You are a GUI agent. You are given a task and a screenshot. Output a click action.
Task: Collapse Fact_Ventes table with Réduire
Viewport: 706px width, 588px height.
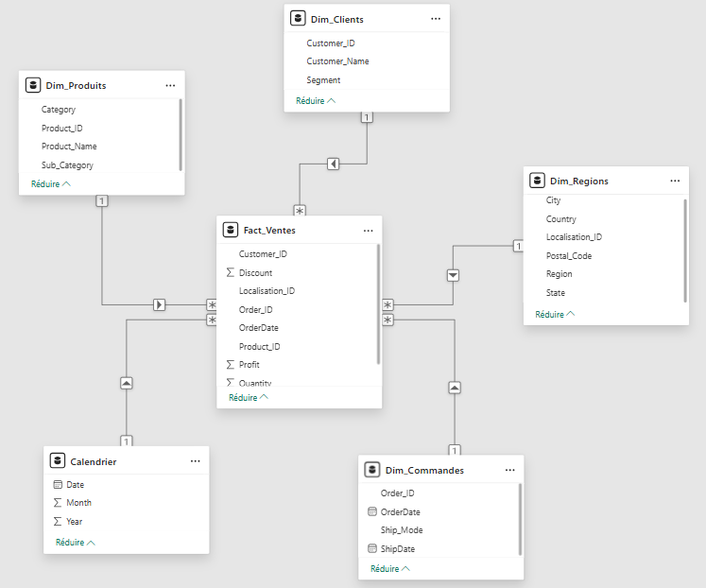248,398
